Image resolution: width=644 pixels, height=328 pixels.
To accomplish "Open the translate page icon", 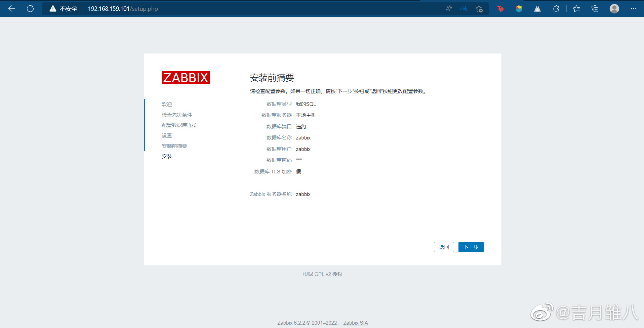I will (x=464, y=9).
